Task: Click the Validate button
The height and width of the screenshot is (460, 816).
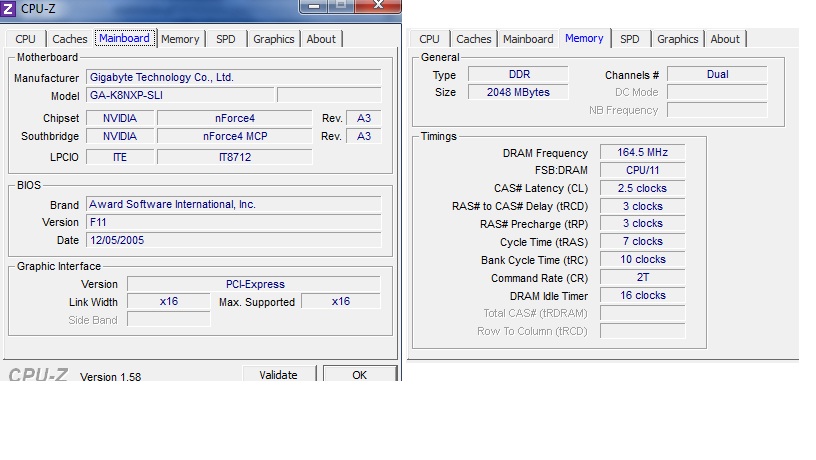Action: click(x=278, y=374)
